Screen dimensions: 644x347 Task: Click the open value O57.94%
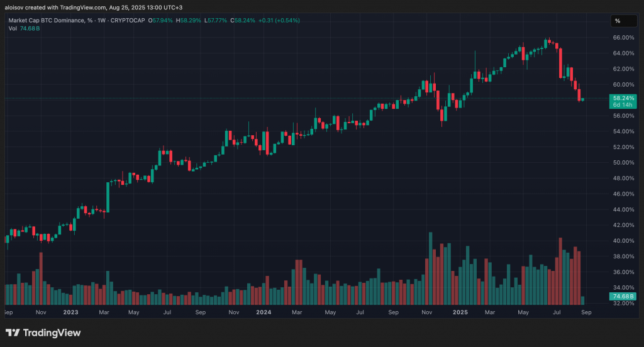point(160,20)
